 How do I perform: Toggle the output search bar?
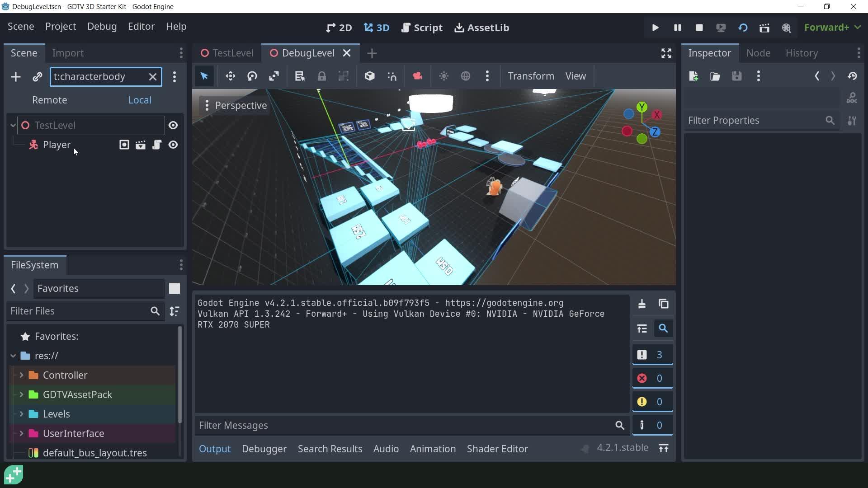coord(664,328)
